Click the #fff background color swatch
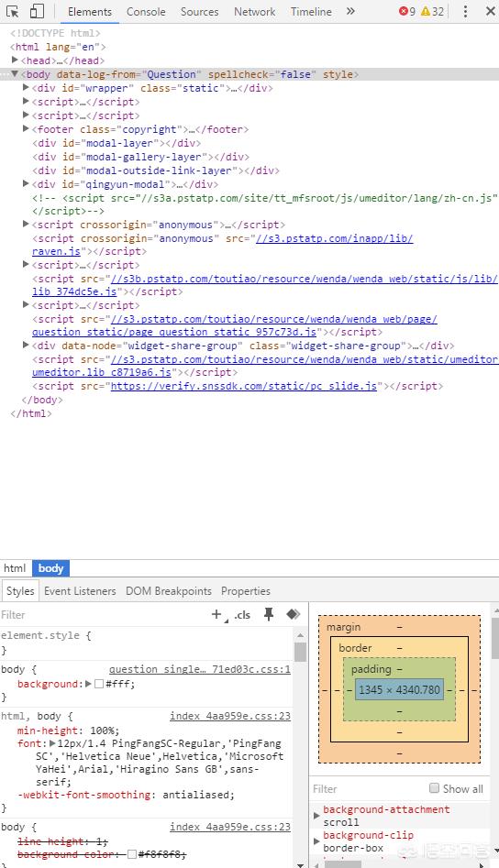 point(99,684)
